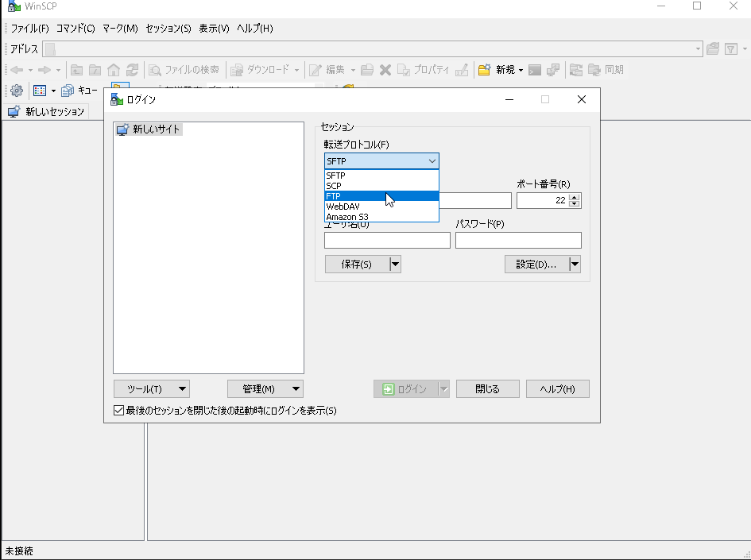Image resolution: width=751 pixels, height=560 pixels.
Task: Increase port number with up spinner arrow
Action: coord(575,197)
